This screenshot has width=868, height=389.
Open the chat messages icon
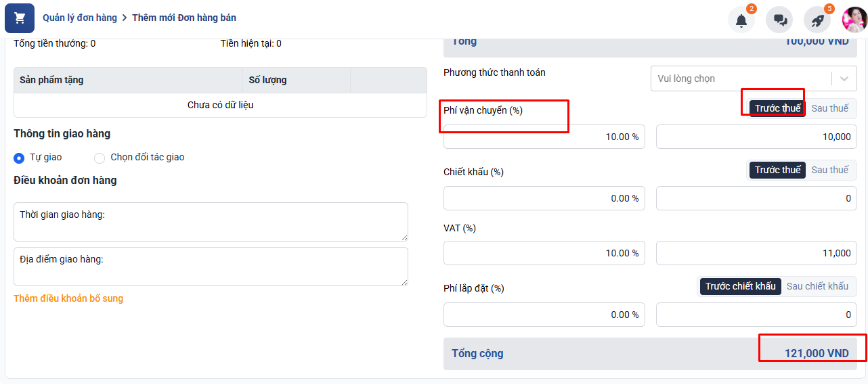[779, 20]
